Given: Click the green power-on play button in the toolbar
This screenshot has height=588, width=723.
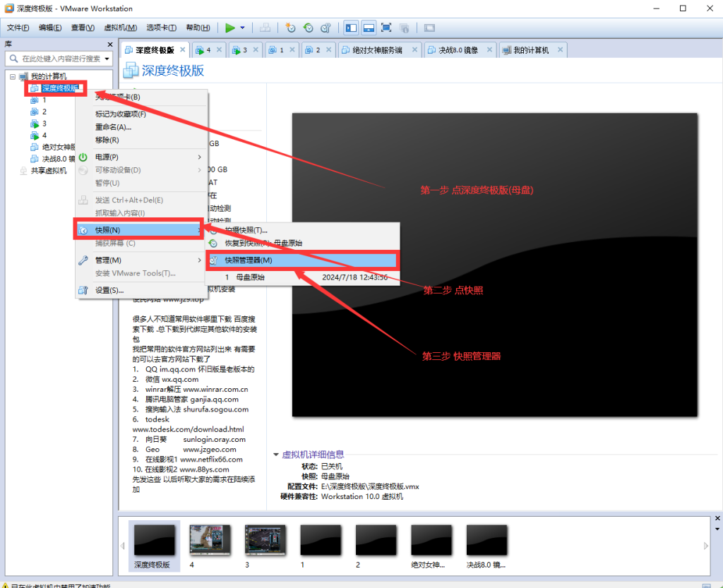Looking at the screenshot, I should tap(229, 28).
